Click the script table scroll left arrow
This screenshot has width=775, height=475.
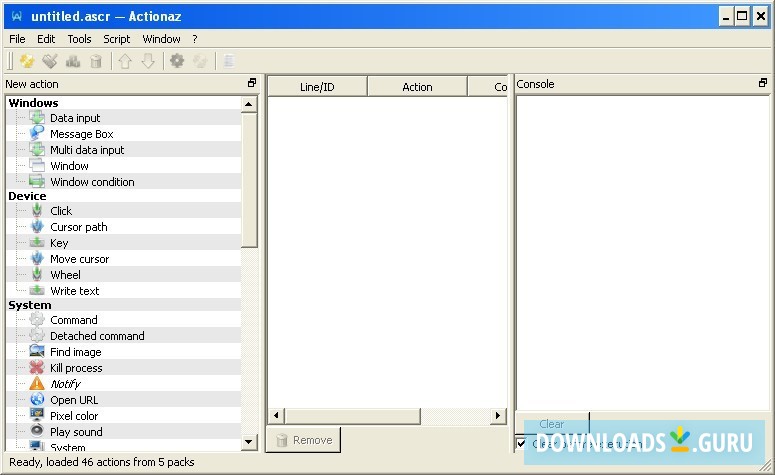276,416
